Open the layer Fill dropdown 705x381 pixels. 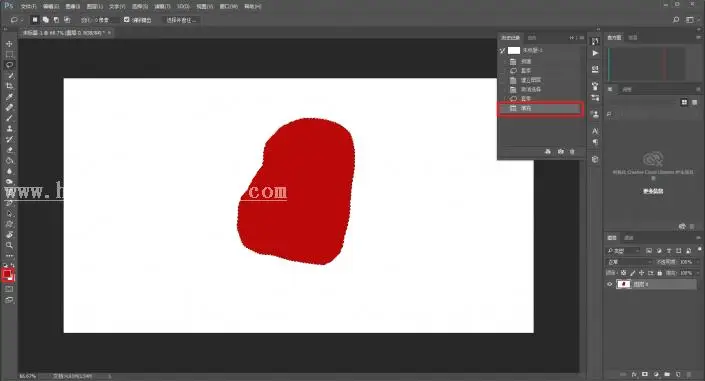pyautogui.click(x=698, y=273)
